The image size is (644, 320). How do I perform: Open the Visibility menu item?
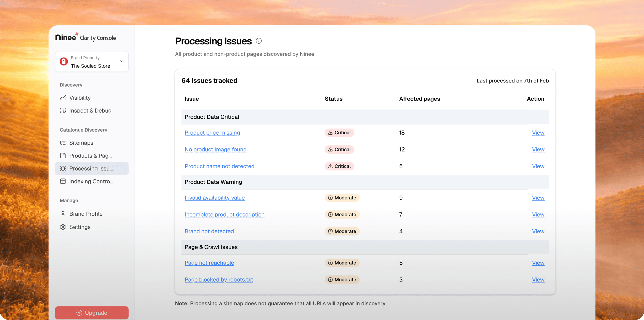click(x=80, y=98)
